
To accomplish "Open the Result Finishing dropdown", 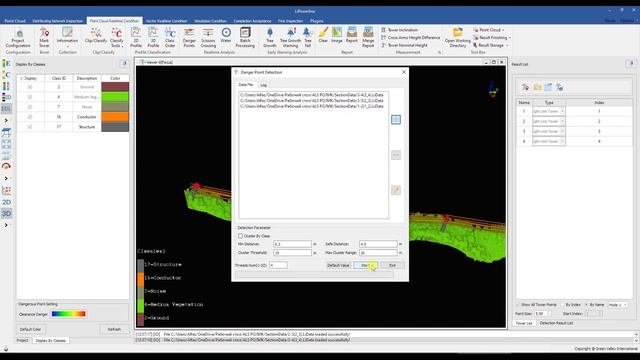I will click(492, 38).
